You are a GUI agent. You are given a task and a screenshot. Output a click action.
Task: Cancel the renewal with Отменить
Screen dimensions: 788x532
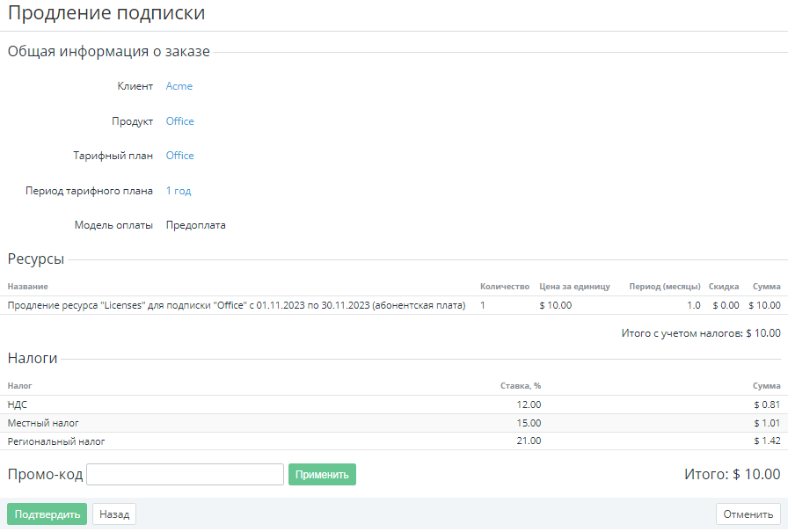748,514
